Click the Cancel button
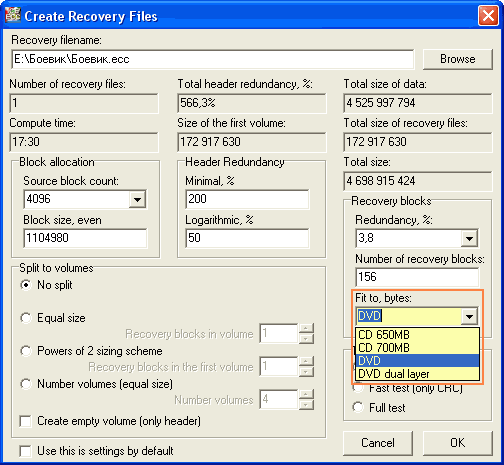The height and width of the screenshot is (465, 504). pyautogui.click(x=378, y=443)
